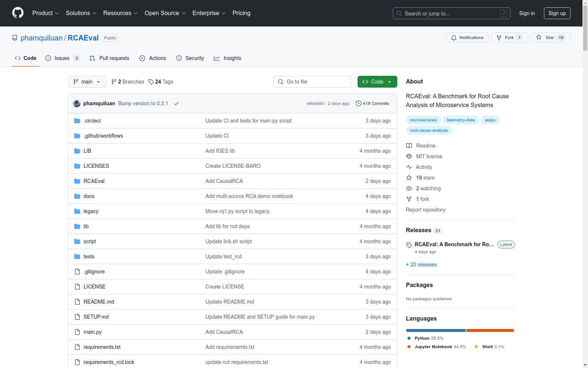Switch to the Actions tab
Screen dimensions: 588x368
tap(153, 58)
